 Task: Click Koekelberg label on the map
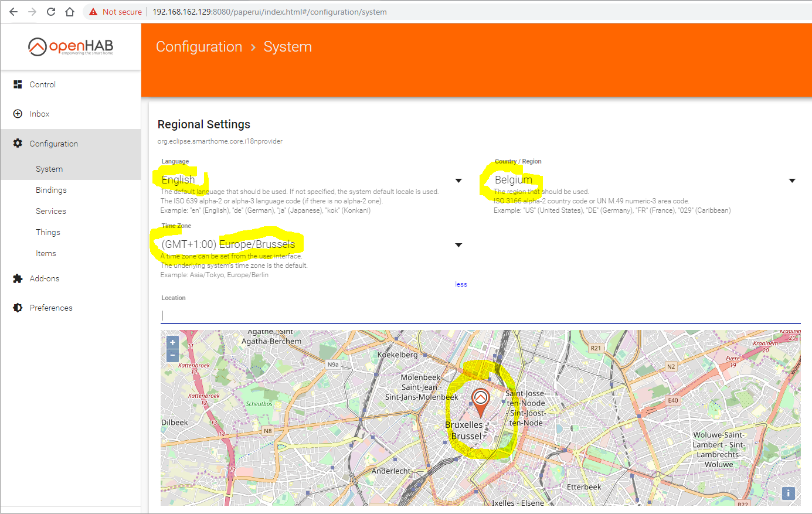(397, 355)
